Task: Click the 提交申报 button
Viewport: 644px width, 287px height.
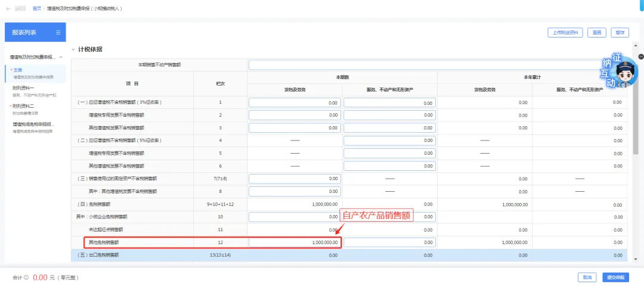Action: pos(615,277)
